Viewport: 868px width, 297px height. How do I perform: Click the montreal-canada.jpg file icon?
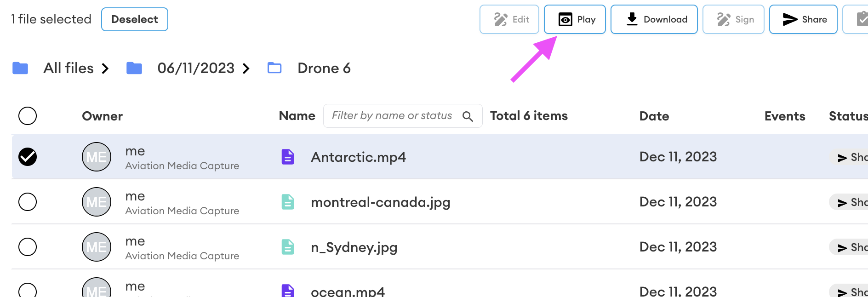[288, 202]
